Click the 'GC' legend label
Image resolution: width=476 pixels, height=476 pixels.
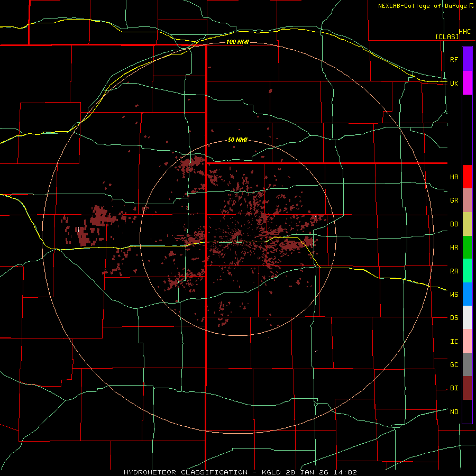pos(454,365)
